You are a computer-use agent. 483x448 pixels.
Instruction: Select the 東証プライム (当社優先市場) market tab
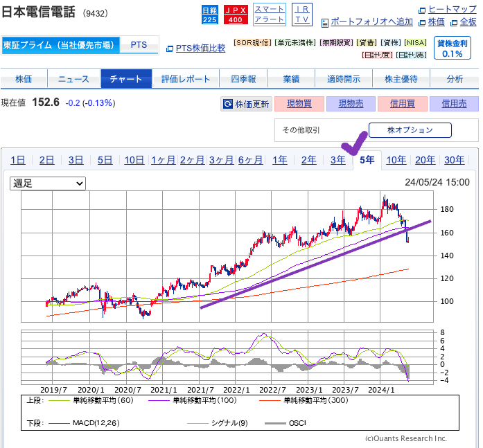(x=60, y=45)
